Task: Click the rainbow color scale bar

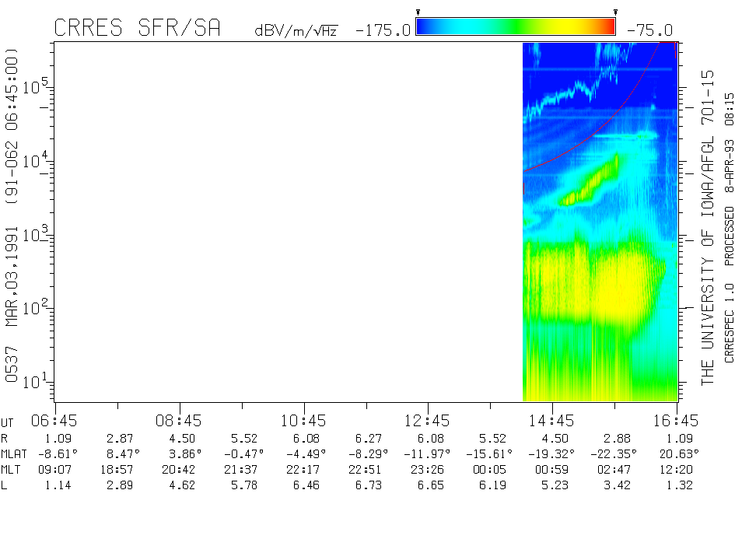Action: (x=516, y=26)
